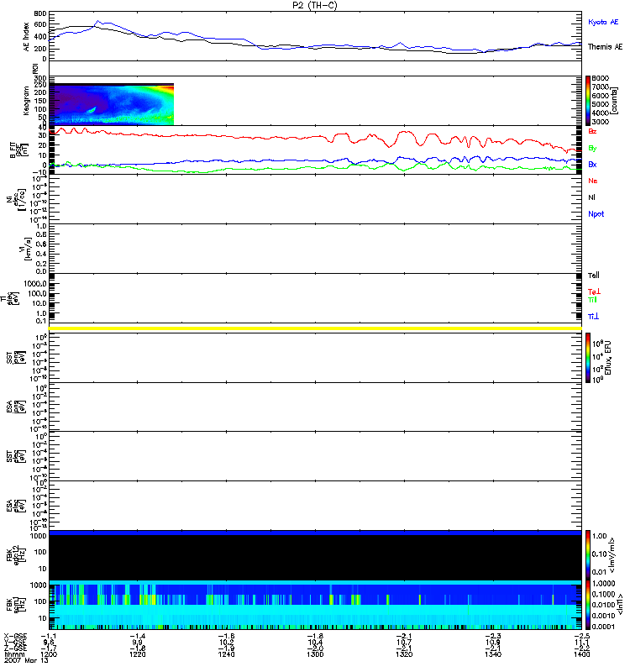Viewport: 630px width, 672px height.
Task: Select the blue Ti⊥ legend label
Action: tap(593, 317)
